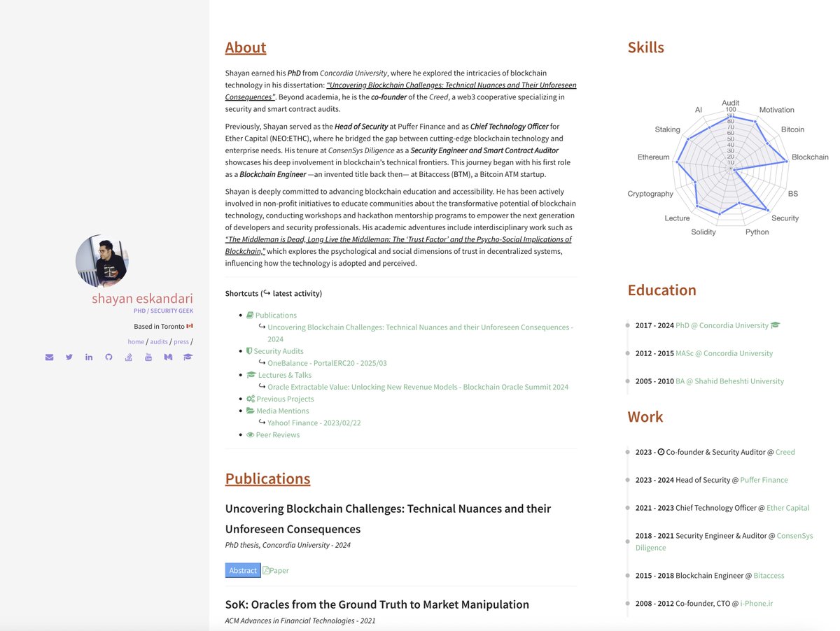
Task: Open the GitHub profile icon
Action: point(108,357)
